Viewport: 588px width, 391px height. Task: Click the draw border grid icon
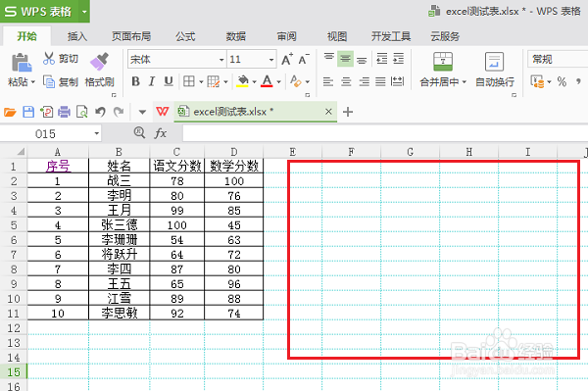coord(214,81)
